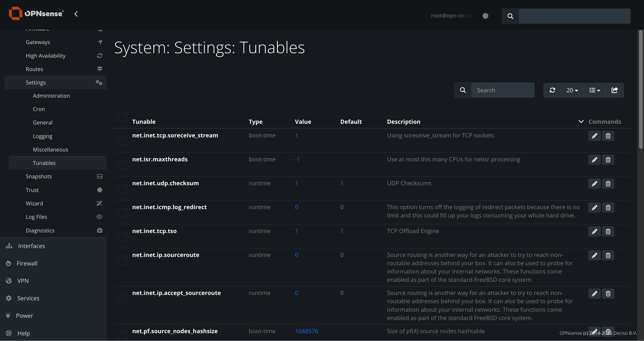
Task: Click the OPNsense logo
Action: pyautogui.click(x=36, y=13)
